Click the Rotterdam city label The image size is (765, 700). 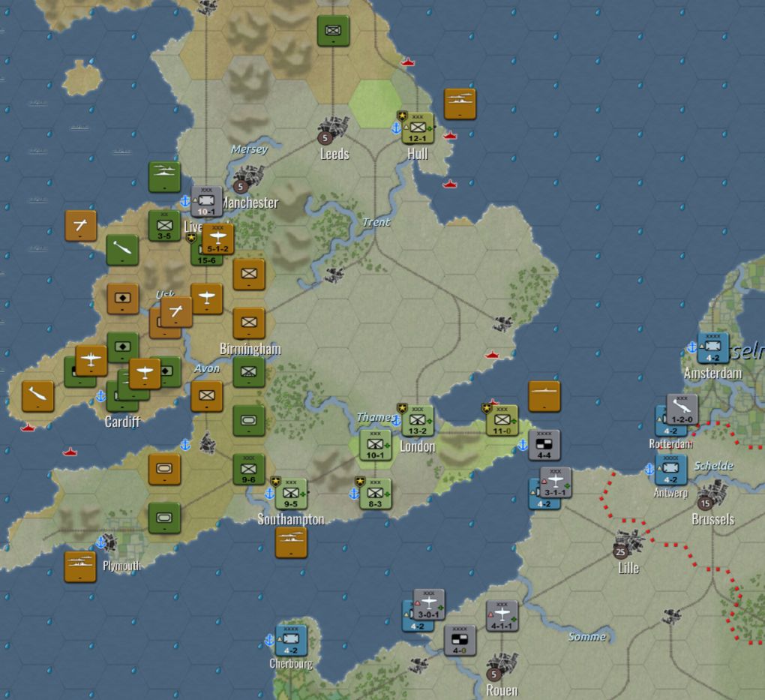[x=670, y=443]
